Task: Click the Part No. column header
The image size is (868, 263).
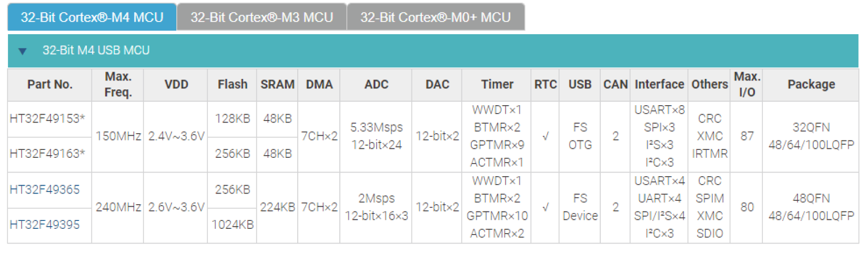Action: coord(50,84)
